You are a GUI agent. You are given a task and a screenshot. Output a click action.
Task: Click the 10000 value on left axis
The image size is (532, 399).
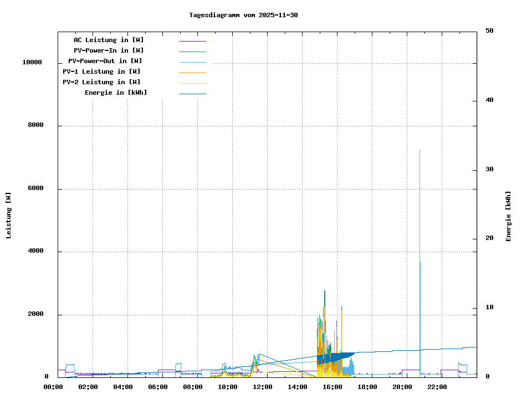point(32,63)
